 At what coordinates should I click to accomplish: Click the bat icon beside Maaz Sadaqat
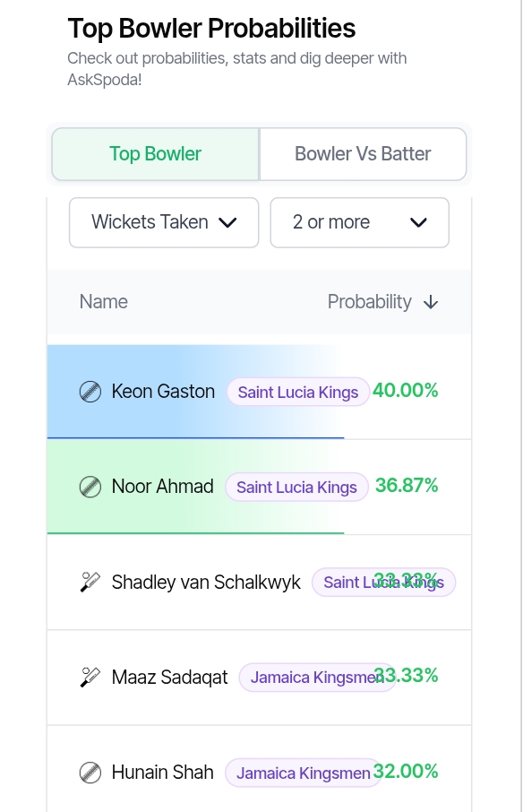click(90, 678)
